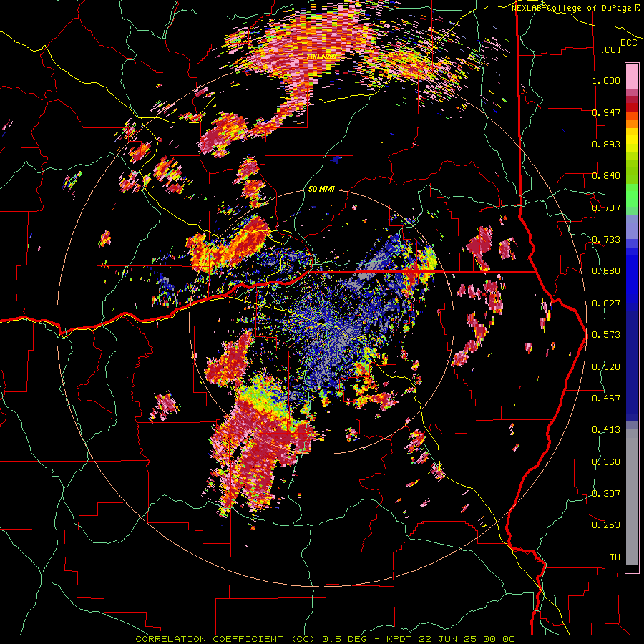Pick the gray band on the color bar
This screenshot has width=644, height=644.
click(632, 497)
